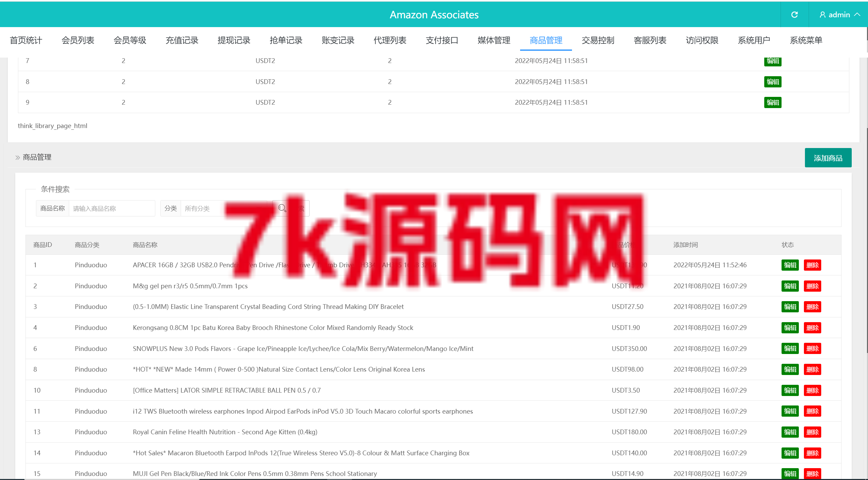Open the admin user menu
The height and width of the screenshot is (480, 868).
pos(840,15)
